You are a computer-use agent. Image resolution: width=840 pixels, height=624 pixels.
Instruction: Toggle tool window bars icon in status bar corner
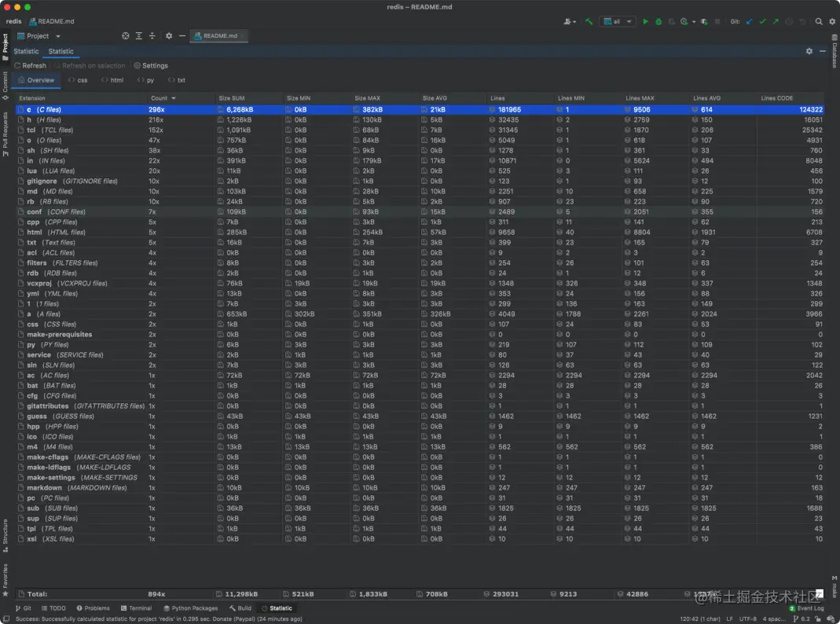tap(6, 618)
